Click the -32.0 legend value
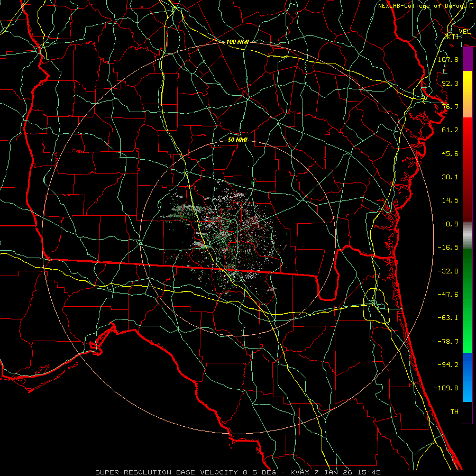Screen dimensions: 476x476 448,271
